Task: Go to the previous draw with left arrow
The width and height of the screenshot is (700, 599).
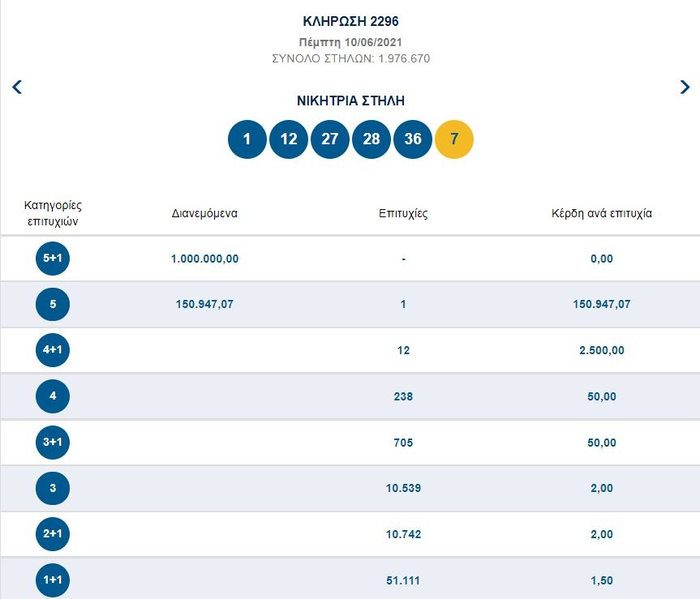Action: tap(16, 87)
